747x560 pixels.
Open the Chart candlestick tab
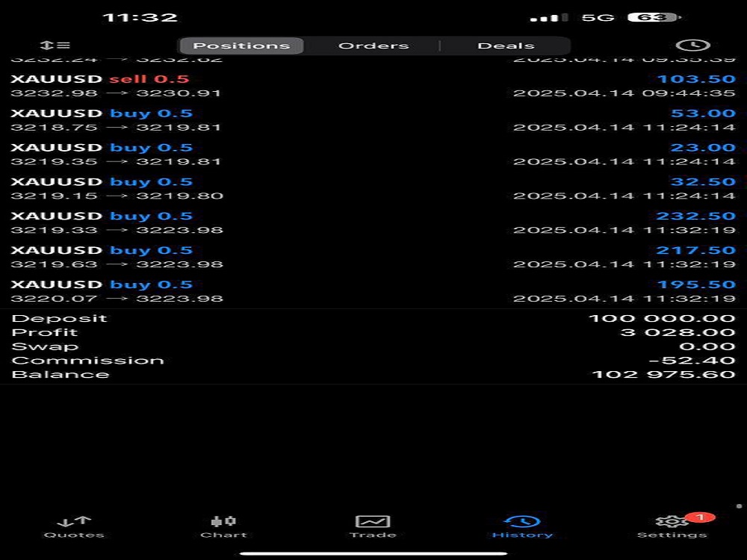223,528
